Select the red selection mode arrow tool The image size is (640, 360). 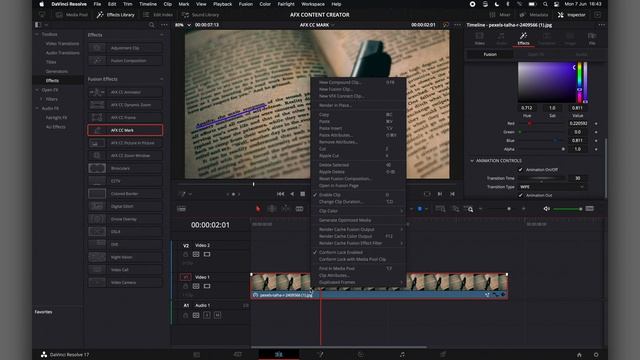click(x=258, y=209)
